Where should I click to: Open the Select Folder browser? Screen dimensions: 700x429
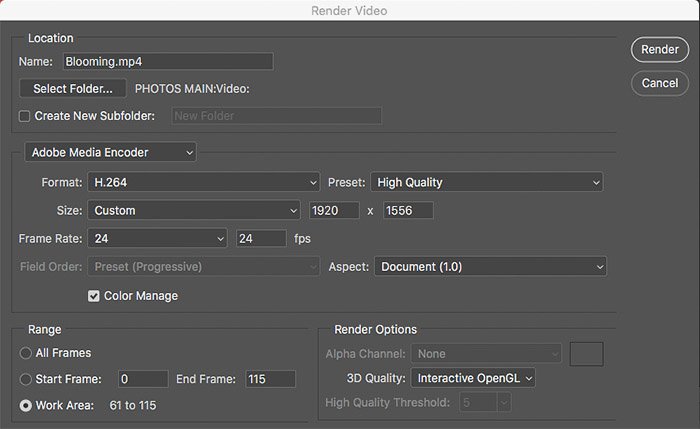coord(73,88)
